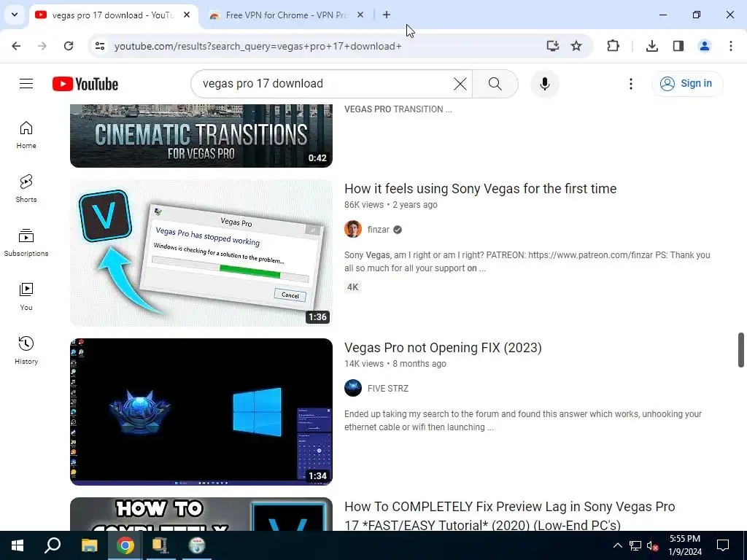Click '86K views • 2 years ago' text
The height and width of the screenshot is (560, 747).
(391, 205)
